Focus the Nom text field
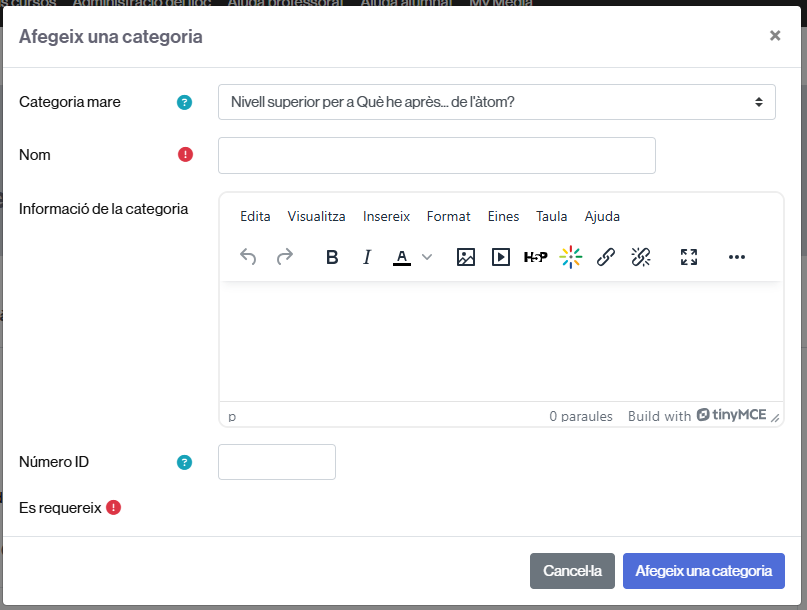 (x=437, y=155)
